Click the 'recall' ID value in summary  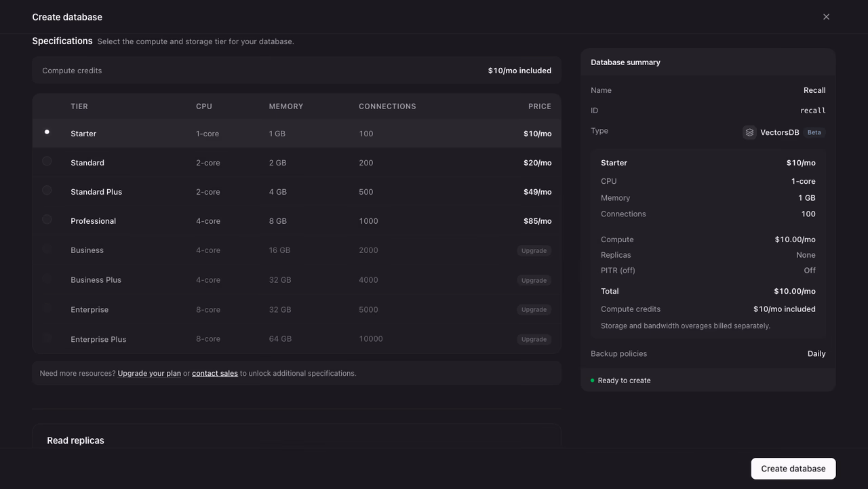(813, 111)
